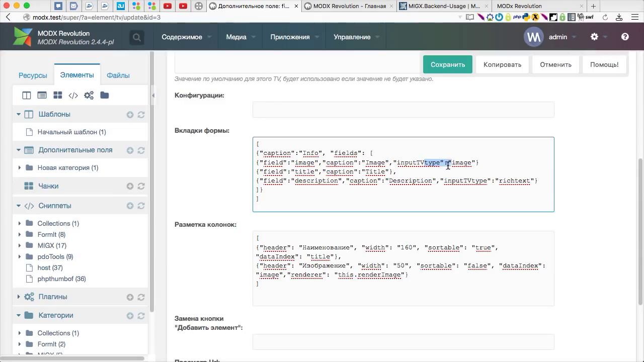Collapse the left tree panel
The width and height of the screenshot is (644, 362).
153,96
